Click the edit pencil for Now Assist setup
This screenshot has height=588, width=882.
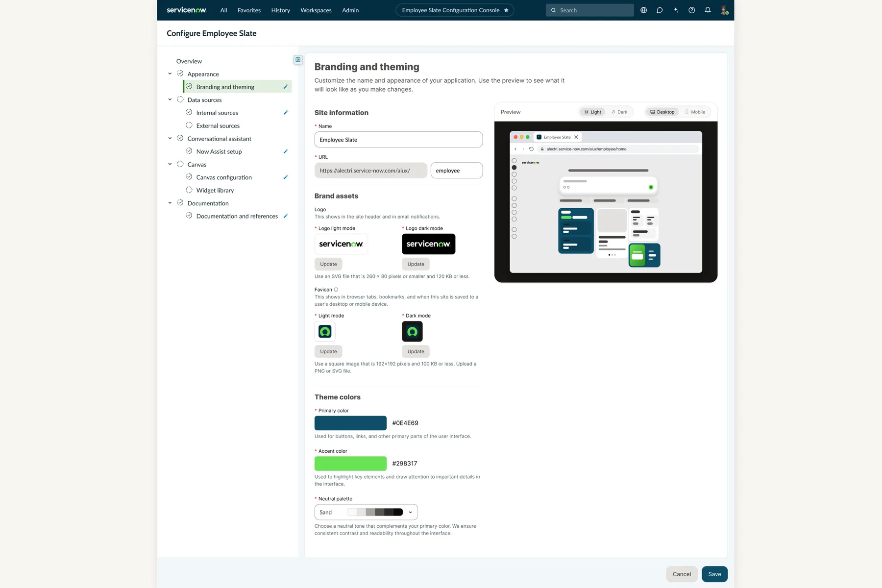tap(286, 151)
